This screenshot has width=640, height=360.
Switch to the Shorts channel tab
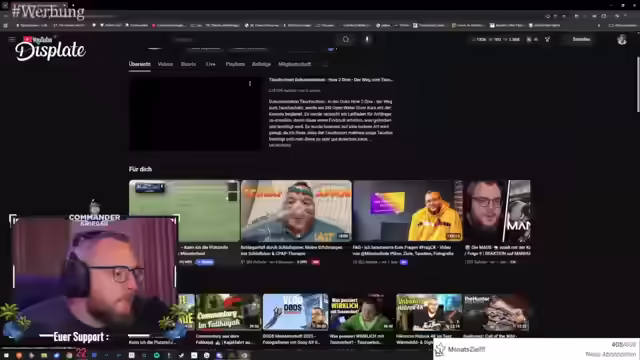[188, 64]
